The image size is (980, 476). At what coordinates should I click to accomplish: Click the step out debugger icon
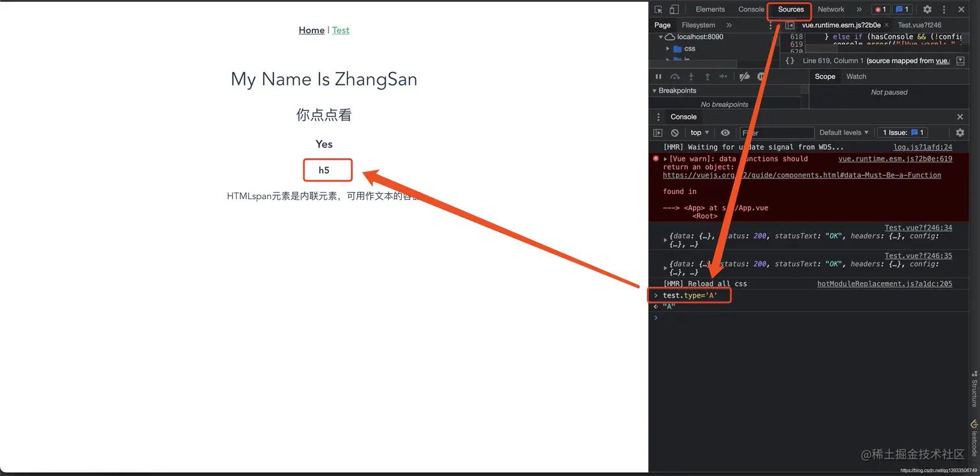[707, 77]
